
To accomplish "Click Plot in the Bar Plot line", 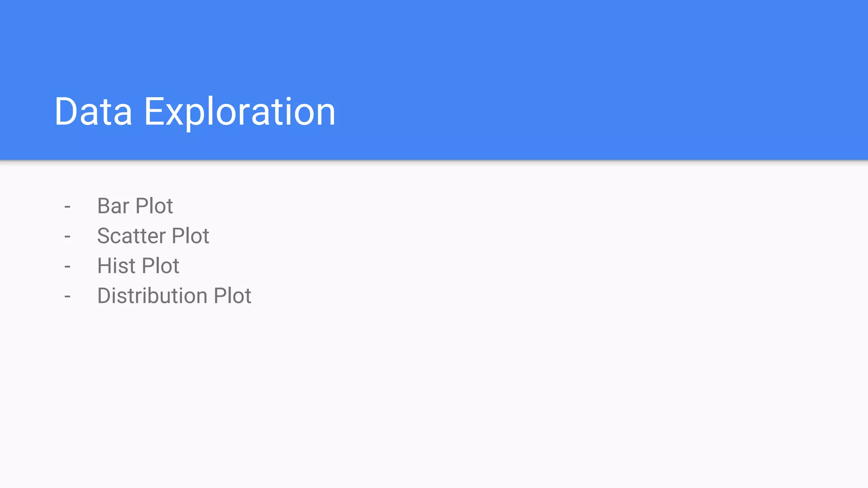I will coord(154,206).
